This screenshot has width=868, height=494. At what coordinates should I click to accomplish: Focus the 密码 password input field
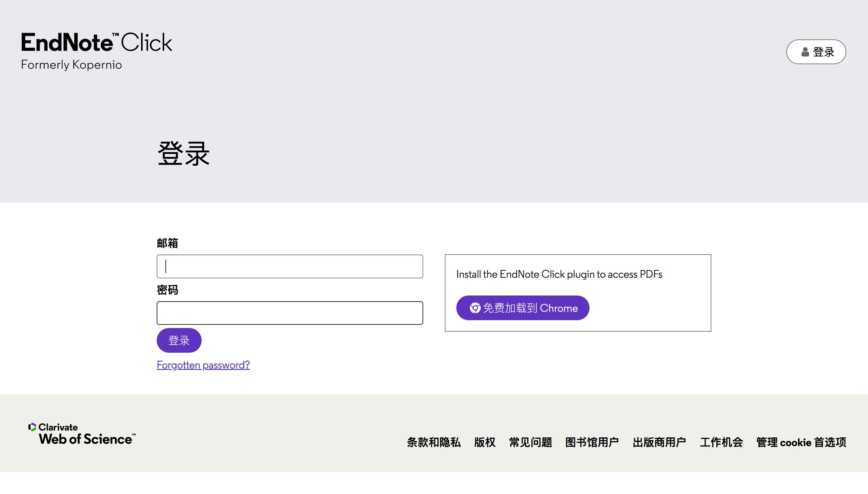pos(290,313)
